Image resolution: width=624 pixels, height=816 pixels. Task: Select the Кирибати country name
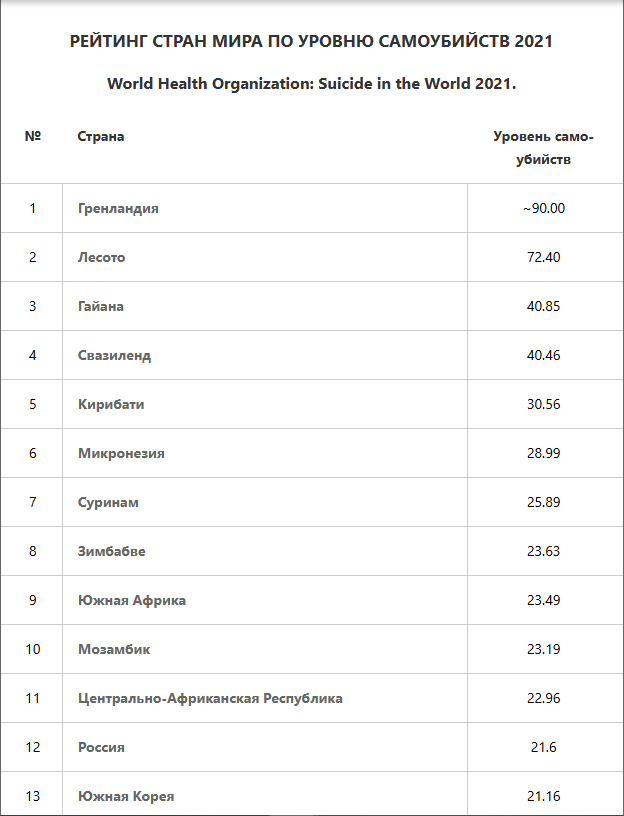click(x=111, y=404)
